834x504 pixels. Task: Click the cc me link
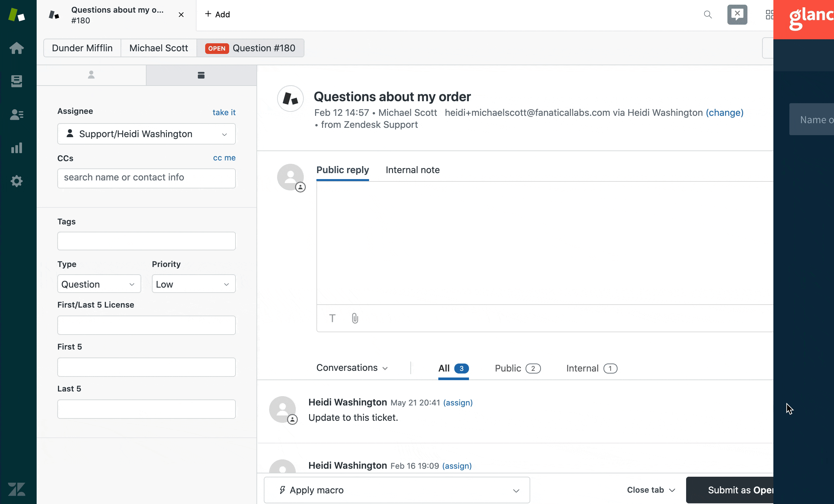pos(224,158)
